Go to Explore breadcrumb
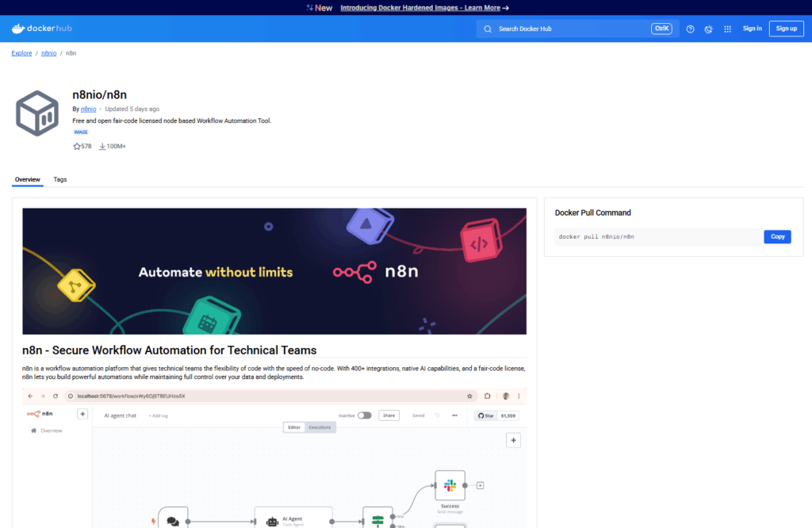The height and width of the screenshot is (528, 812). [21, 53]
